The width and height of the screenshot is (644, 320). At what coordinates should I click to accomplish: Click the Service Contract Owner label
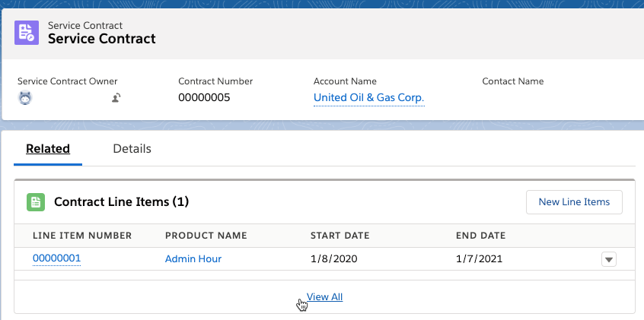pos(67,81)
